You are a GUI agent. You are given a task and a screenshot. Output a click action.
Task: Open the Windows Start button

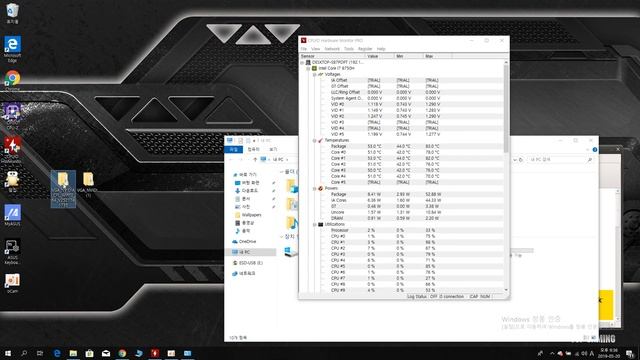point(7,353)
